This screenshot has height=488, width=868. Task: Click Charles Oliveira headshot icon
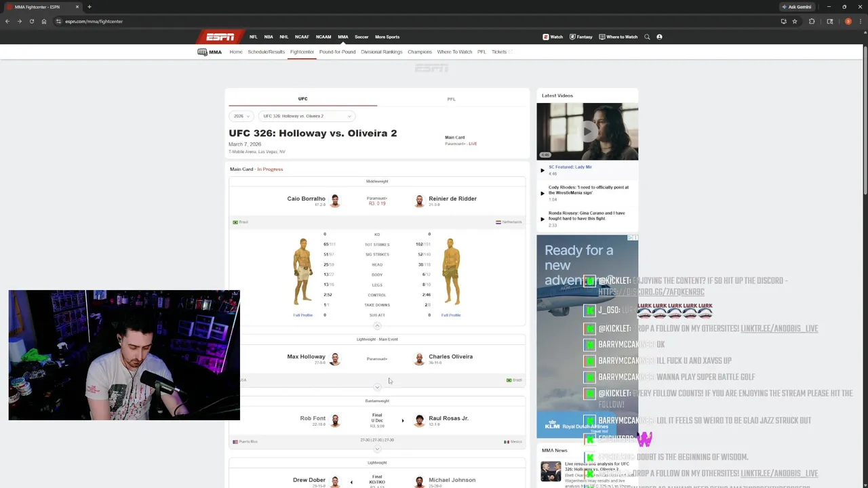pos(419,359)
